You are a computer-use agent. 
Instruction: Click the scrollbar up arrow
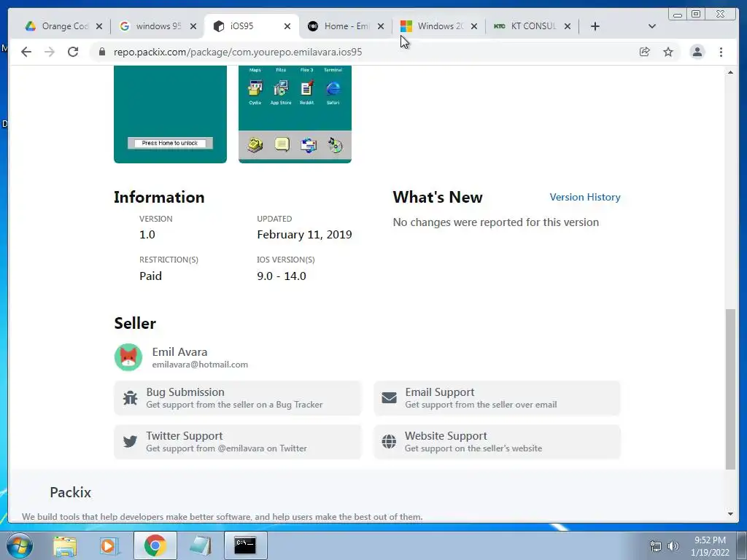click(x=730, y=72)
